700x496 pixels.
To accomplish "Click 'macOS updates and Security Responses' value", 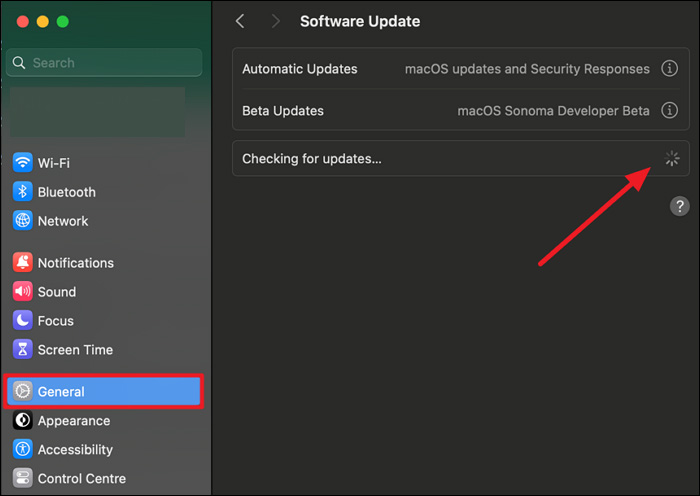I will pyautogui.click(x=527, y=69).
